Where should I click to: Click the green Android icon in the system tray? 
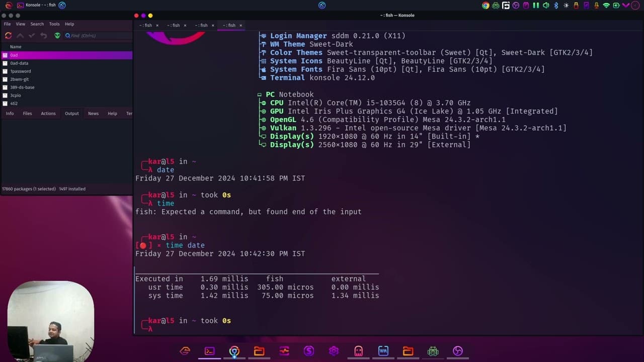pos(496,6)
